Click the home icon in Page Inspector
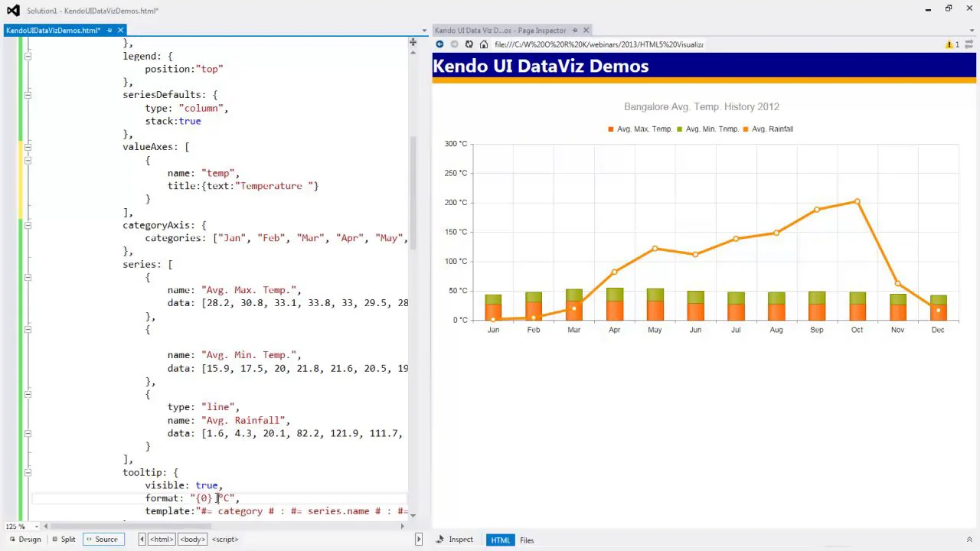 tap(483, 44)
